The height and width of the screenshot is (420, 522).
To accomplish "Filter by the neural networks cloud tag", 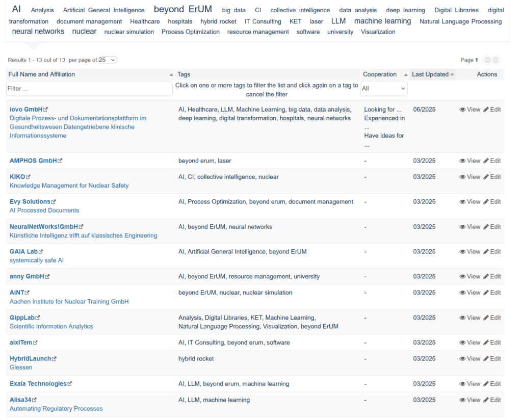I will (38, 32).
